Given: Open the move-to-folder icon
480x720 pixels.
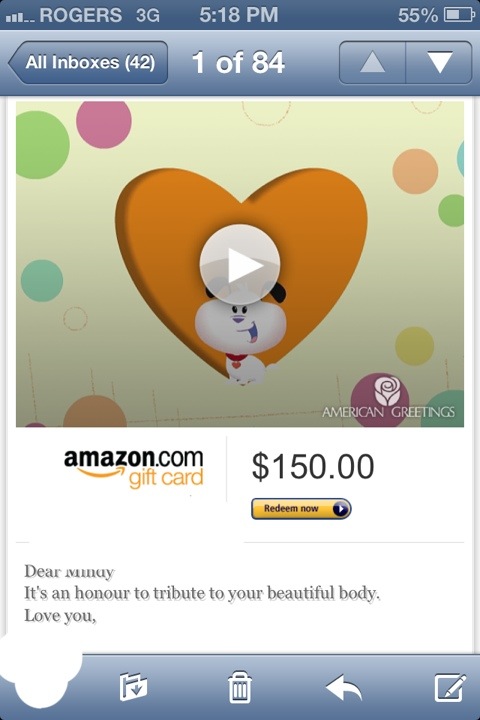Looking at the screenshot, I should (x=133, y=687).
